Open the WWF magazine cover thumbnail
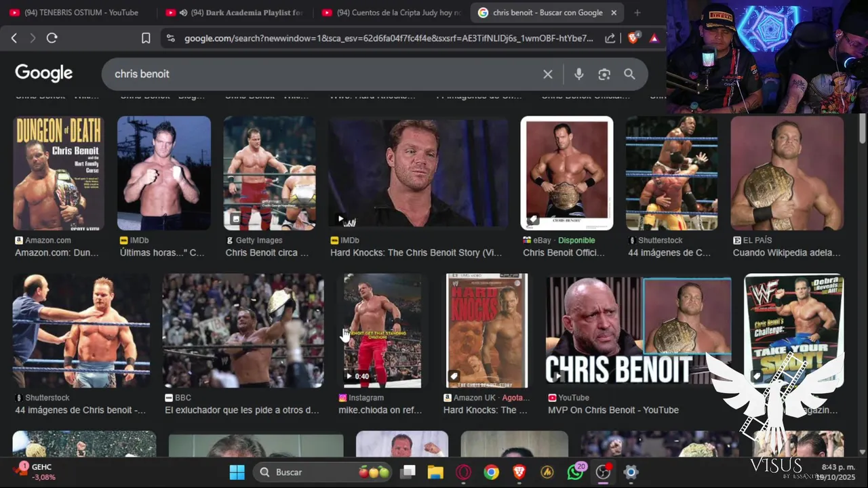Image resolution: width=868 pixels, height=488 pixels. tap(794, 331)
